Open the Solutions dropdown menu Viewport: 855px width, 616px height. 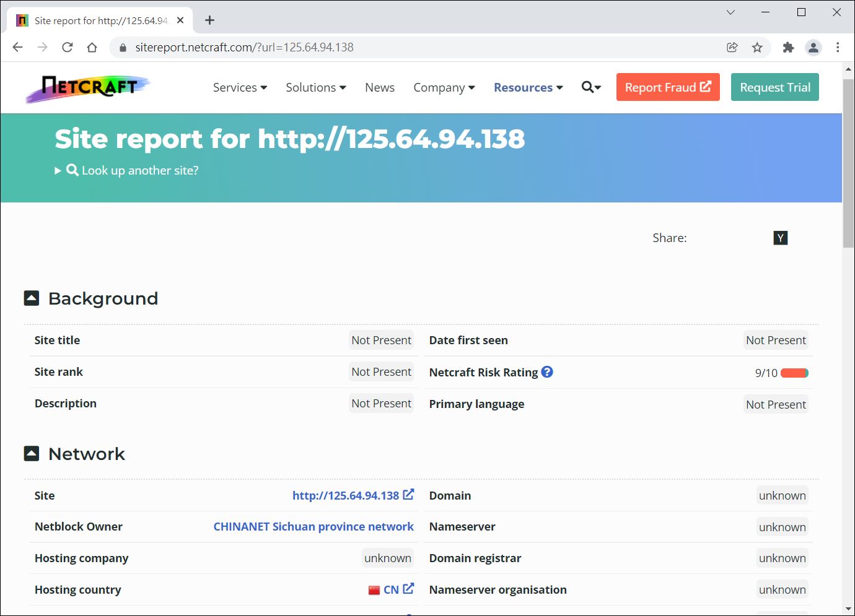[316, 87]
